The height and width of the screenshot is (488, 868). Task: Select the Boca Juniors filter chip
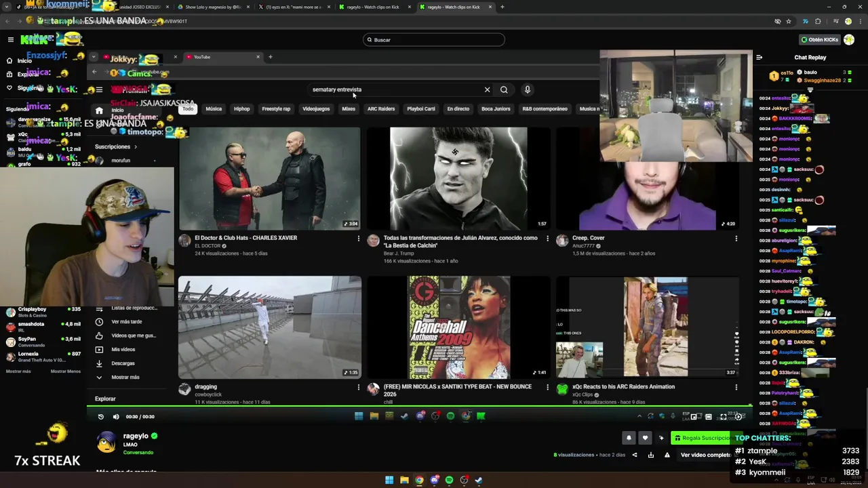click(x=496, y=108)
